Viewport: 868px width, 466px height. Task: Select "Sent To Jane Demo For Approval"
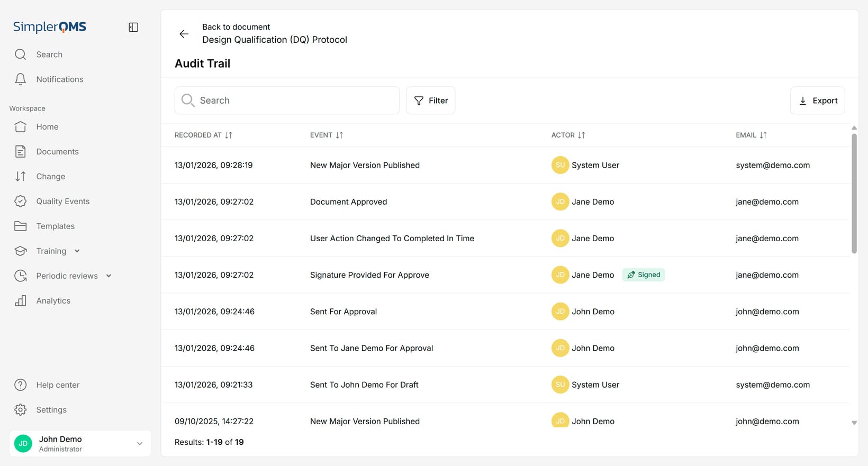pos(372,348)
